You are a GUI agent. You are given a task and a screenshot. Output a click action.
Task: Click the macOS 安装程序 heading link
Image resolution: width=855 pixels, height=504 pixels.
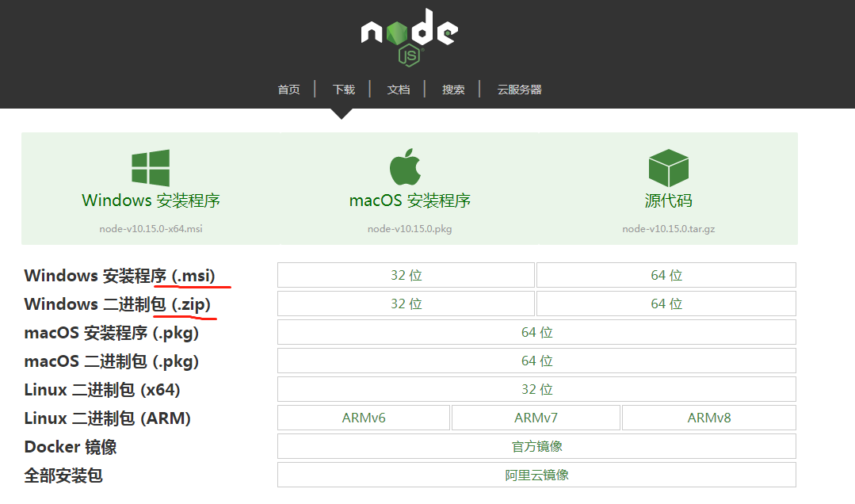410,200
